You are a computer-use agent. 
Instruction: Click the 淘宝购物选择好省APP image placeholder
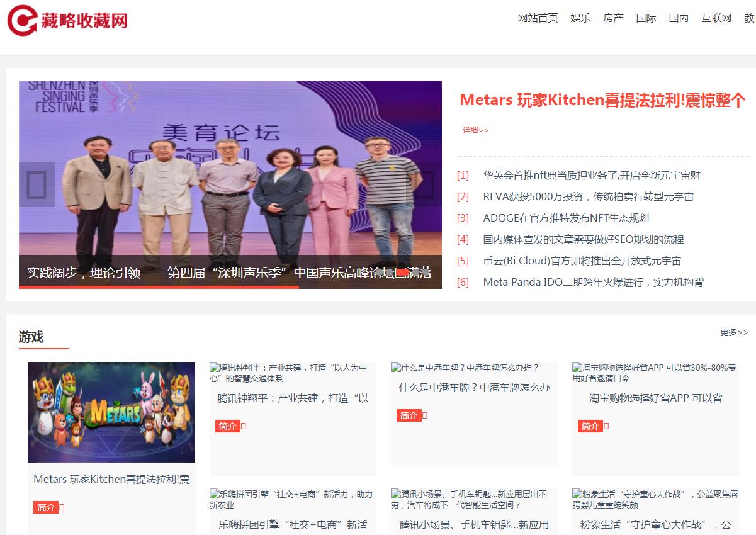(x=655, y=373)
